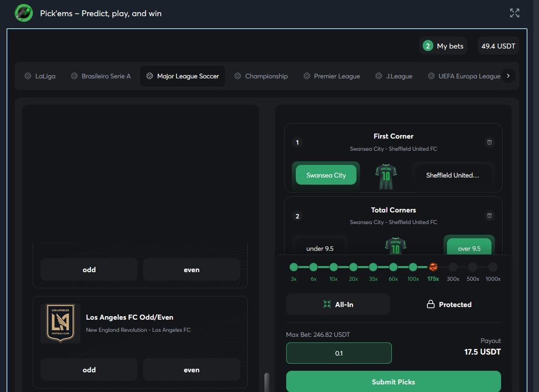Open My bets
Viewport: 539px width, 392px height.
[x=443, y=46]
